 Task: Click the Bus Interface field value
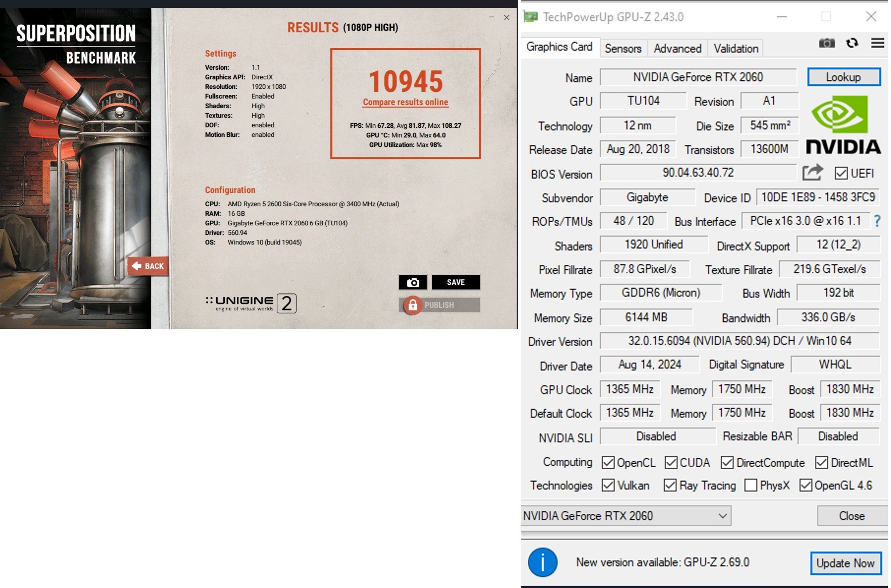click(806, 221)
